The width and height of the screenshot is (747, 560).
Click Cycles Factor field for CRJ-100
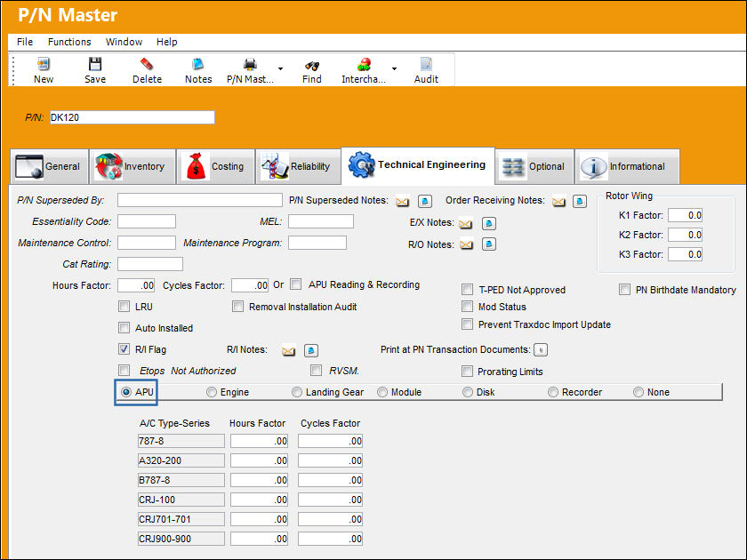coord(331,500)
